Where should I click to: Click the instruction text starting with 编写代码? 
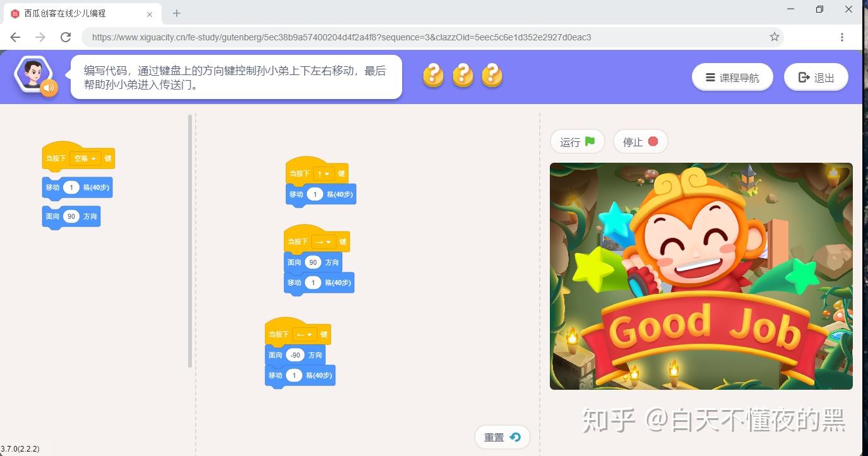(235, 77)
